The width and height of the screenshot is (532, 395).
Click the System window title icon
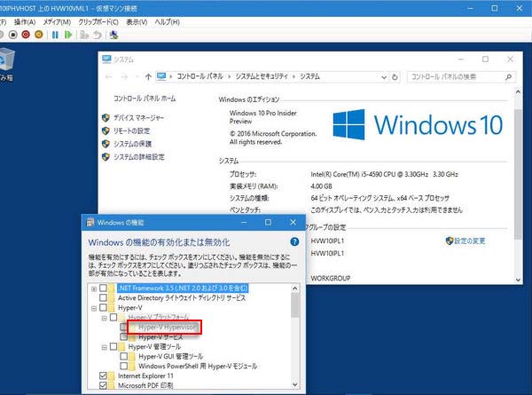pos(106,59)
